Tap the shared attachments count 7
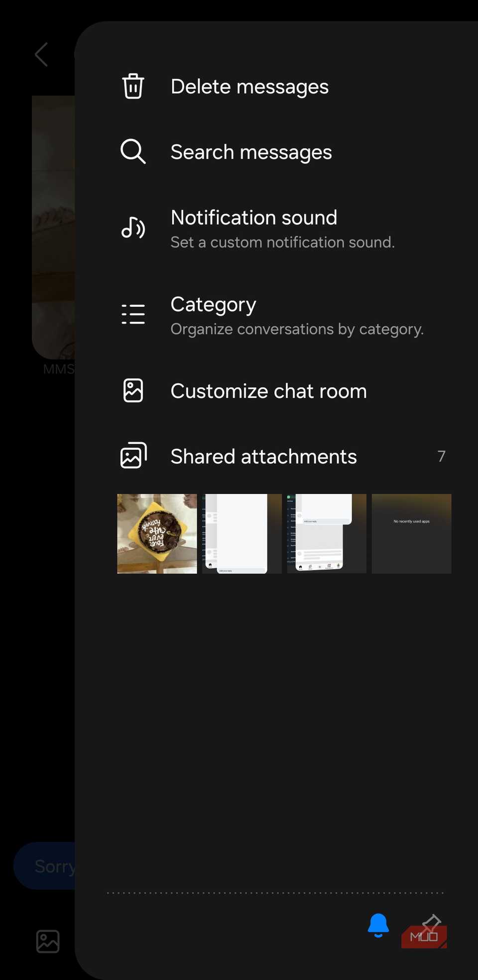The image size is (478, 980). 441,456
